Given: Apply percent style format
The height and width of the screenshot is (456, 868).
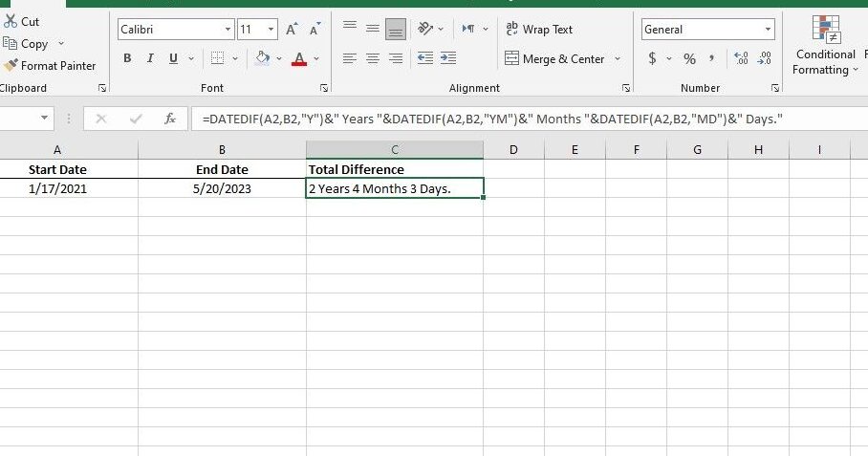Looking at the screenshot, I should point(689,58).
